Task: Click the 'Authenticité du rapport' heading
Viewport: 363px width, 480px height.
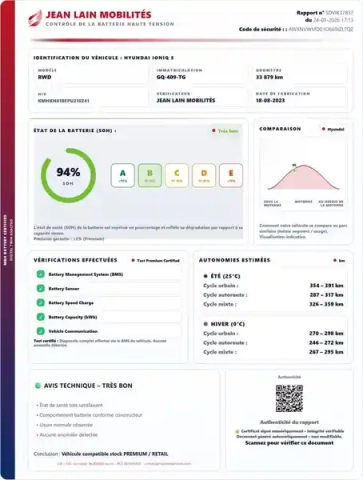Action: (289, 422)
